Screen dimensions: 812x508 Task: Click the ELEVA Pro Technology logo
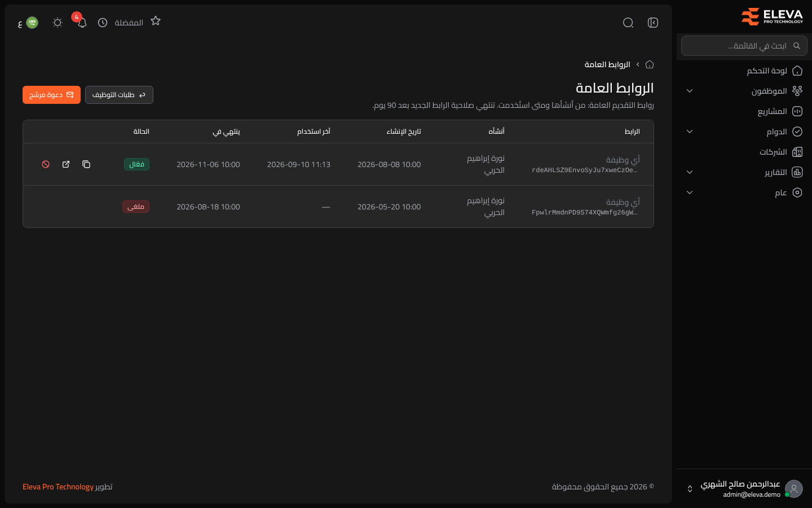773,17
